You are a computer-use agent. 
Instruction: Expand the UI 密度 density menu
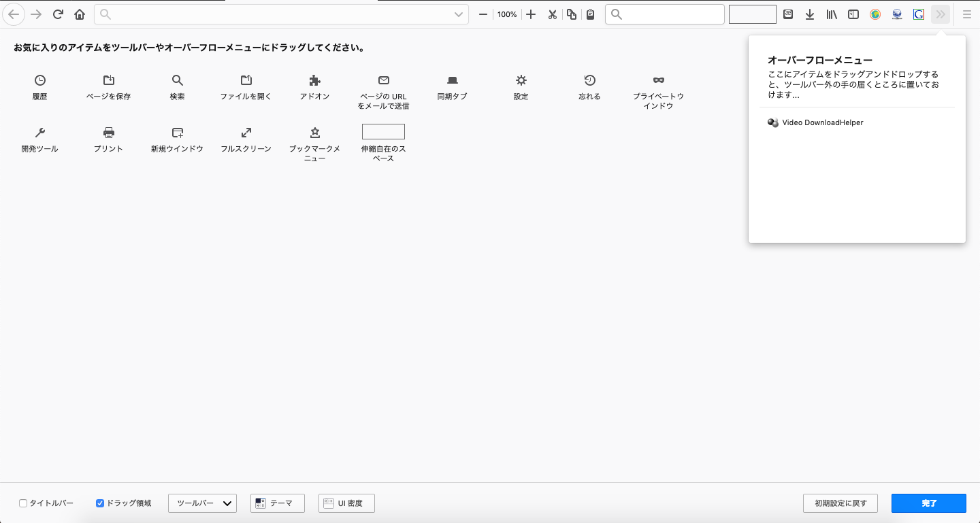346,503
